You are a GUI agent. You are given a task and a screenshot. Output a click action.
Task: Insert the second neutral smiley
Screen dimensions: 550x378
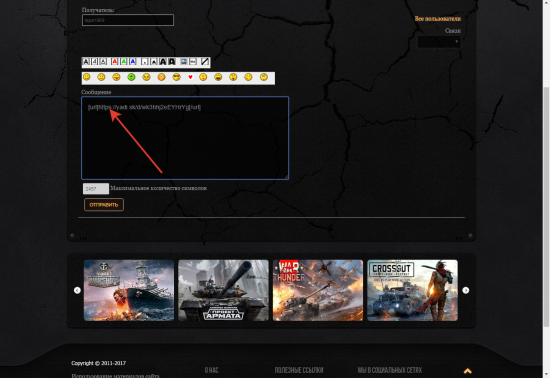tap(101, 77)
